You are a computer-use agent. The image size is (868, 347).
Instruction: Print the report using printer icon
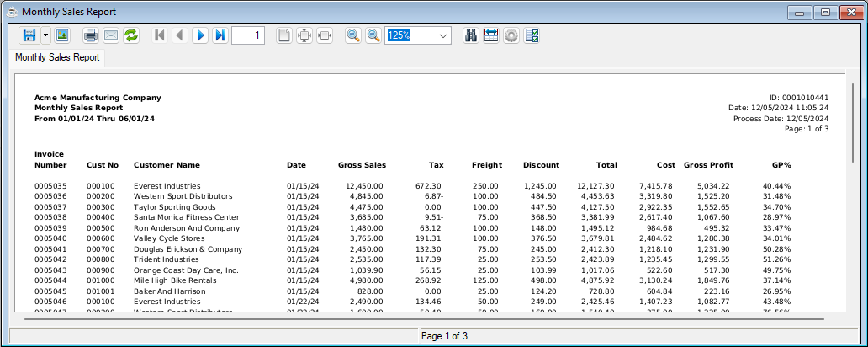click(x=91, y=35)
